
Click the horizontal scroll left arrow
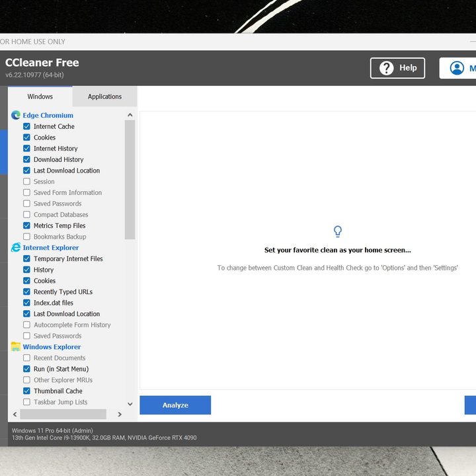coord(15,414)
